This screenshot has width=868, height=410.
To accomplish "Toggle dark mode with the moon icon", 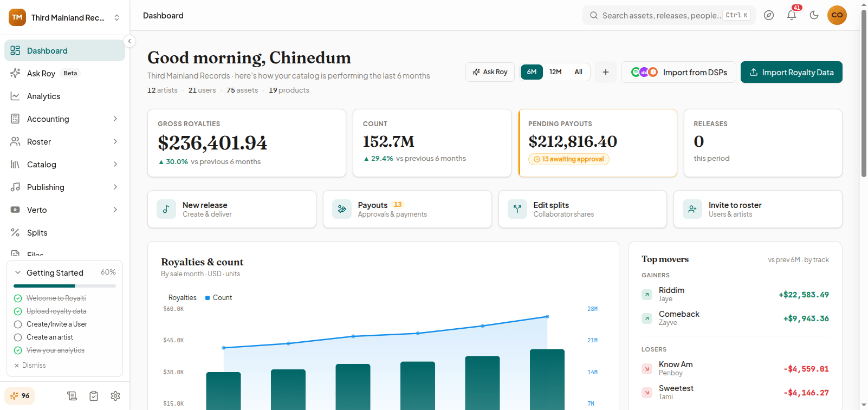I will [x=814, y=15].
